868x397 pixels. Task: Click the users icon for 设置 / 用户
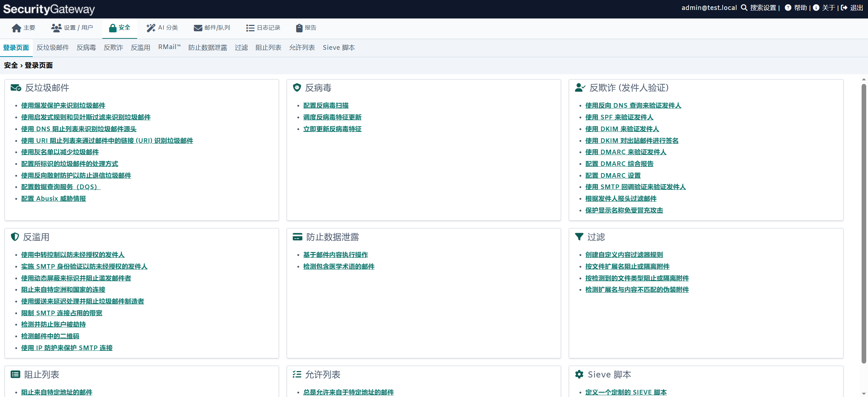[56, 28]
